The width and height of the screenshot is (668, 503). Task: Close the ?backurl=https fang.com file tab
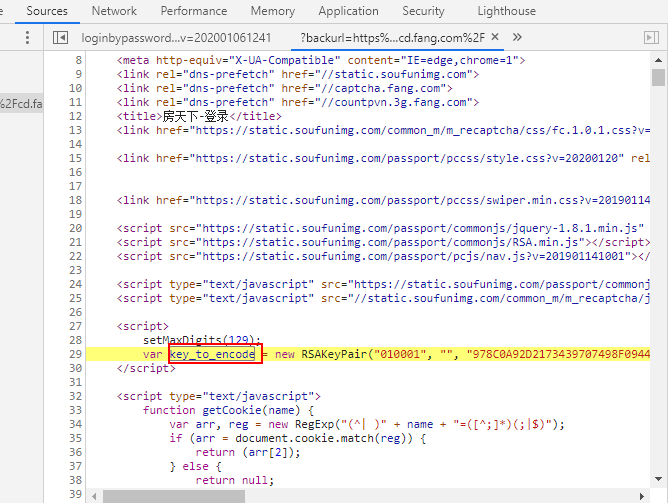tap(494, 37)
